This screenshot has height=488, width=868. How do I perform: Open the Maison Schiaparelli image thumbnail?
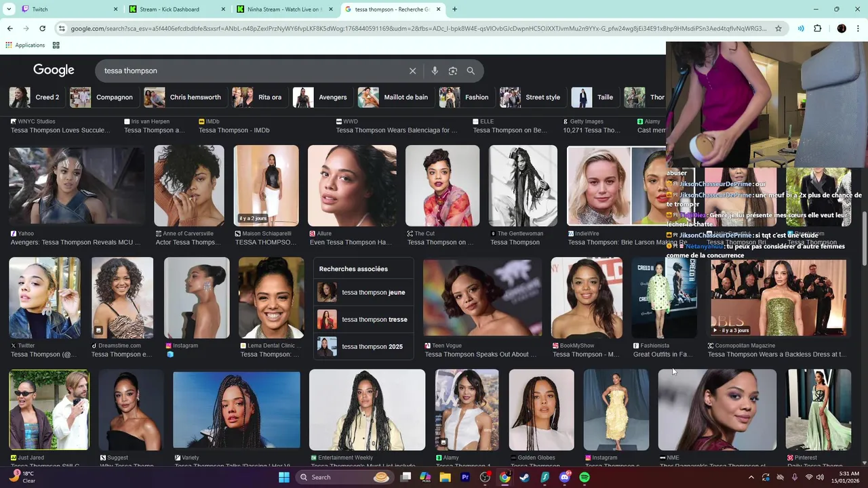(x=266, y=186)
